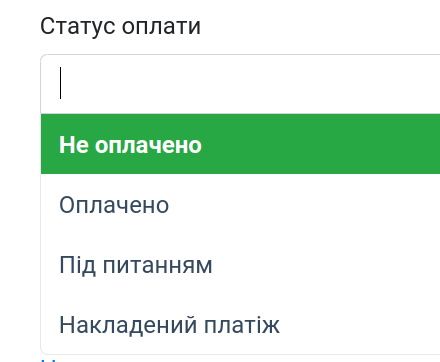
Task: Click the "Статус оплати" field label
Action: pos(120,26)
